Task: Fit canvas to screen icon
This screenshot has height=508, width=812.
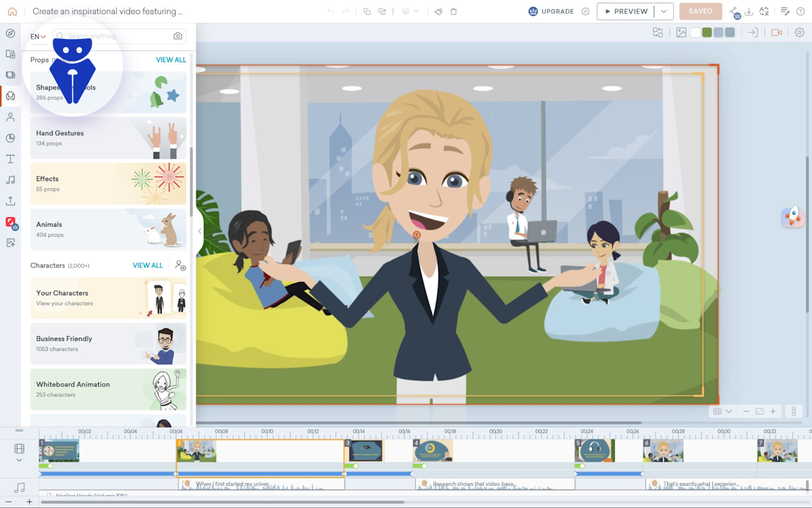Action: tap(760, 411)
